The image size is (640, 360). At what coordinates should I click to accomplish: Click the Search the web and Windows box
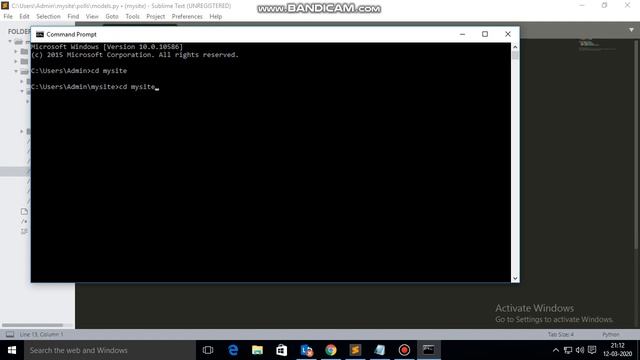click(110, 350)
